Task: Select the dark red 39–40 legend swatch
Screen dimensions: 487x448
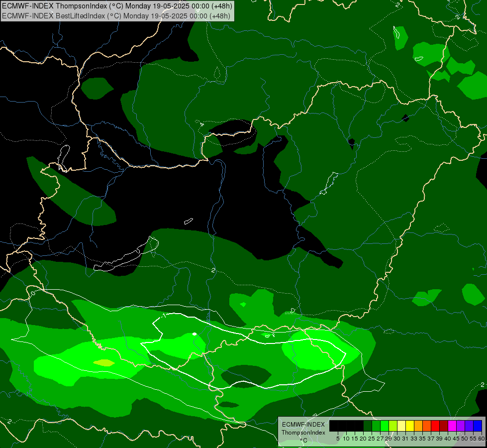Action: click(x=444, y=426)
